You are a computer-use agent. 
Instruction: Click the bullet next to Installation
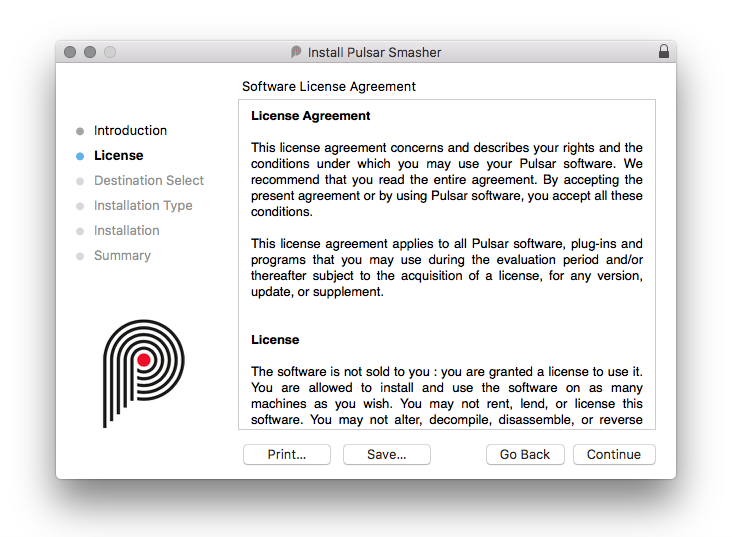click(80, 231)
